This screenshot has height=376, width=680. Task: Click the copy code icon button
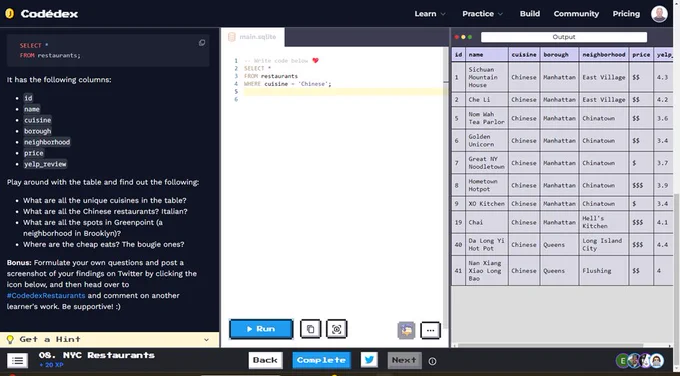[311, 329]
